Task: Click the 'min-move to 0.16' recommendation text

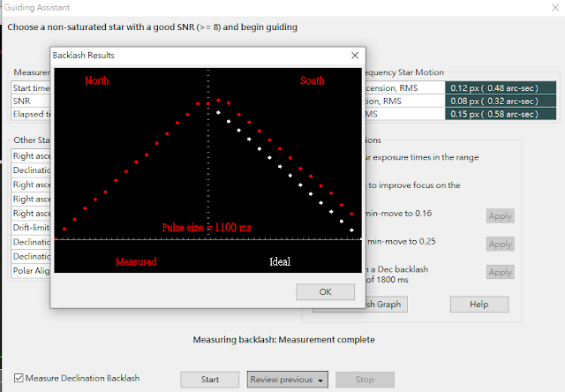Action: (x=399, y=214)
